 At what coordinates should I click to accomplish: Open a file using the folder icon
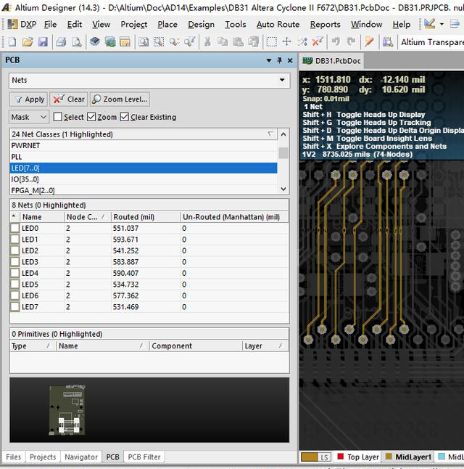pos(28,42)
